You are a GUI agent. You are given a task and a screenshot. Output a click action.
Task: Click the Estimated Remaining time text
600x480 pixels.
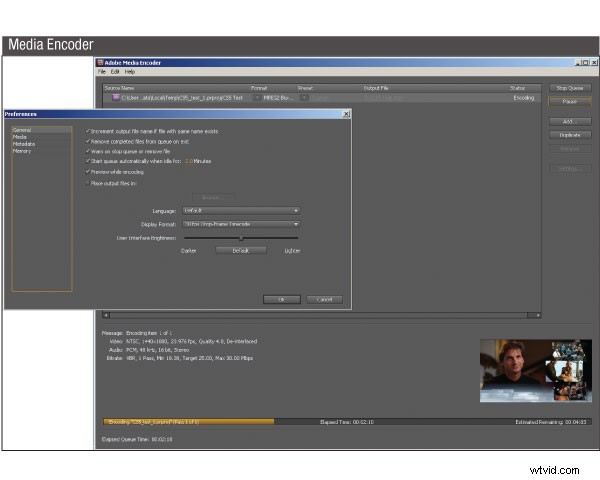pos(551,422)
